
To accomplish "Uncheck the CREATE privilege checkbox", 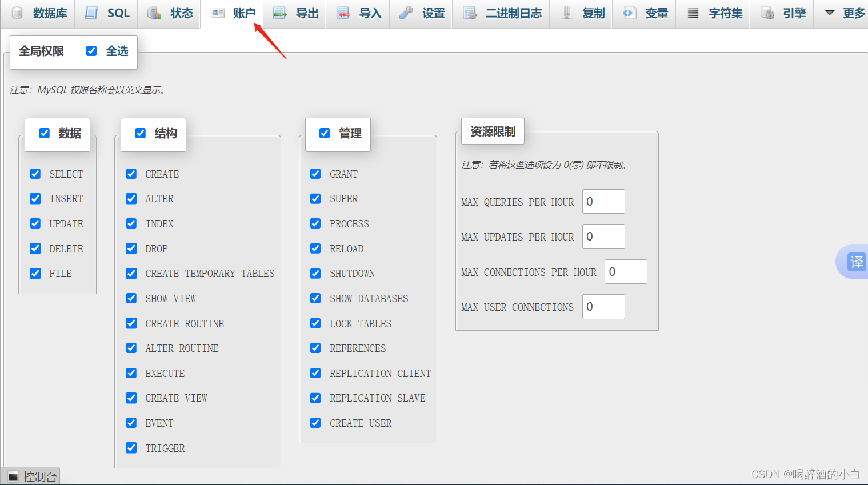I will click(x=131, y=174).
